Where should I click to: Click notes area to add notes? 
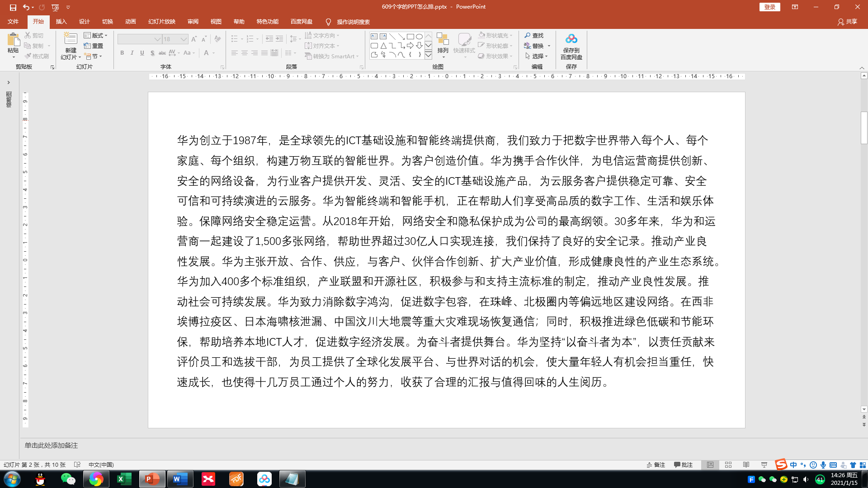pyautogui.click(x=51, y=445)
